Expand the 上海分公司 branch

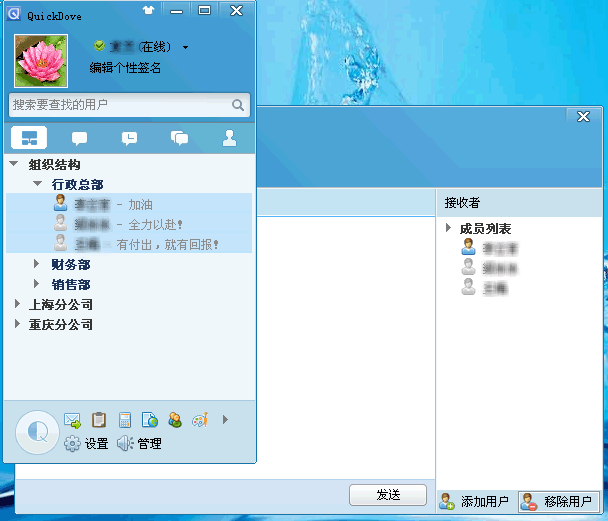coord(17,304)
